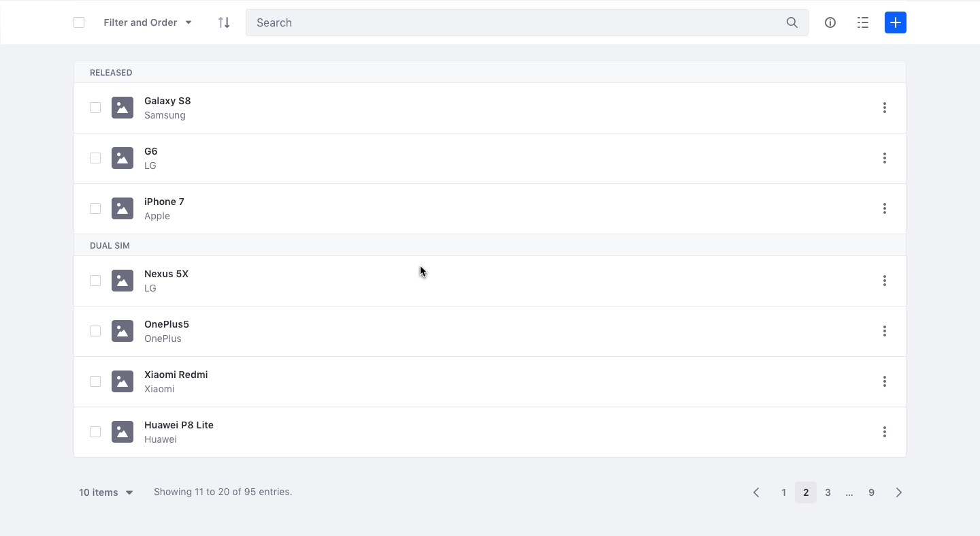This screenshot has width=980, height=536.
Task: Click the blue plus icon to add entry
Action: click(x=896, y=22)
